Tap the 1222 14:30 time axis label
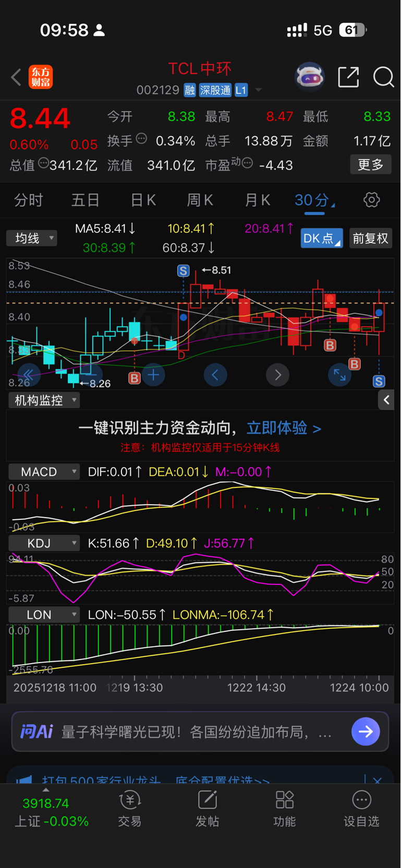Image resolution: width=401 pixels, height=868 pixels. pyautogui.click(x=257, y=688)
